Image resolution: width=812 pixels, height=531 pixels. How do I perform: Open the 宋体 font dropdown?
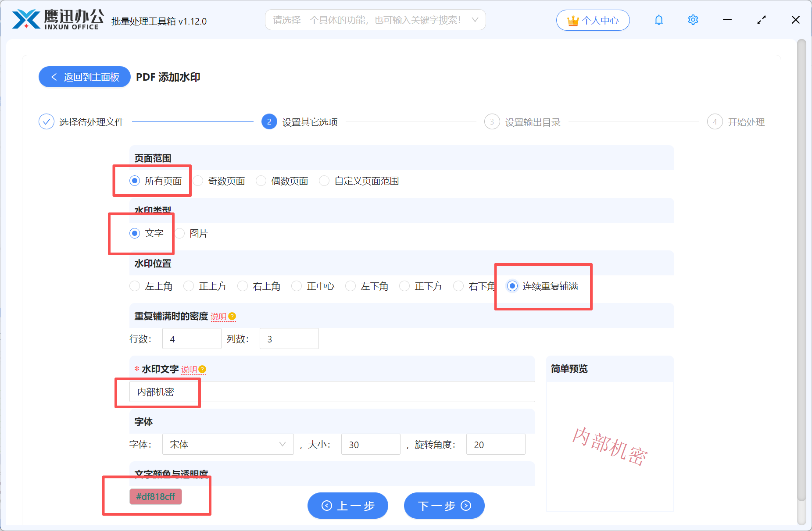(x=228, y=444)
